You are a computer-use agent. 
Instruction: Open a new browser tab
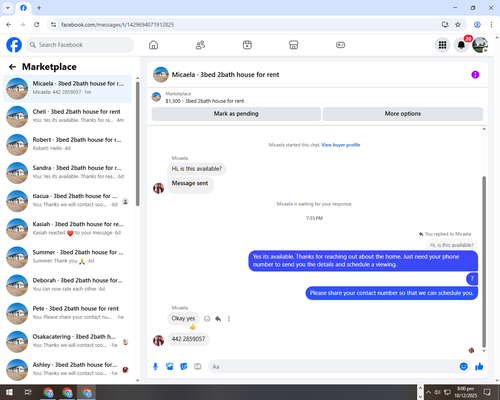[x=39, y=8]
